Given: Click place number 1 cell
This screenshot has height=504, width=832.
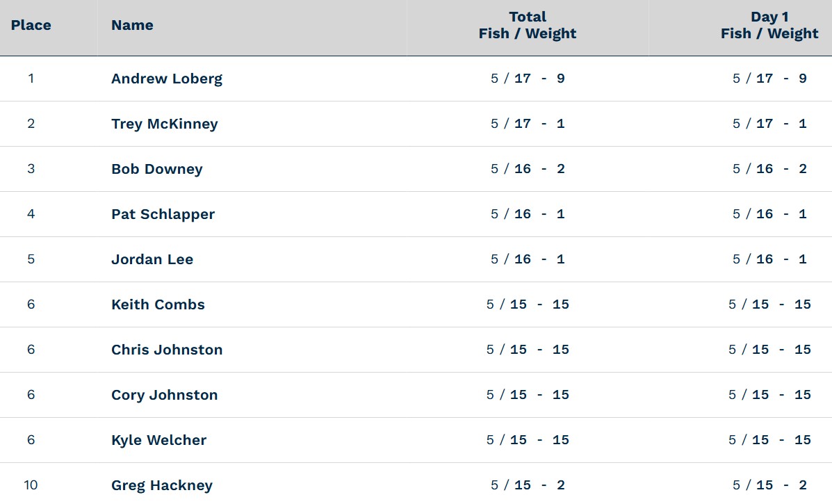Looking at the screenshot, I should pyautogui.click(x=31, y=79).
